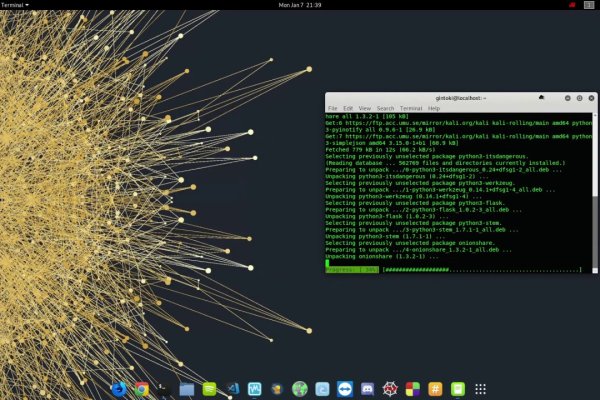Image resolution: width=600 pixels, height=400 pixels.
Task: Open the orange hash app in dock
Action: point(435,388)
